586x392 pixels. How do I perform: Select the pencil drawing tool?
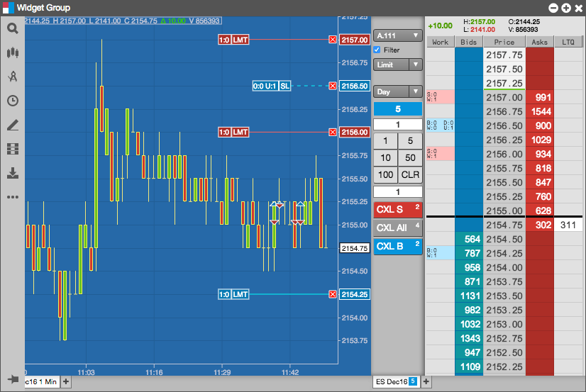tap(13, 125)
